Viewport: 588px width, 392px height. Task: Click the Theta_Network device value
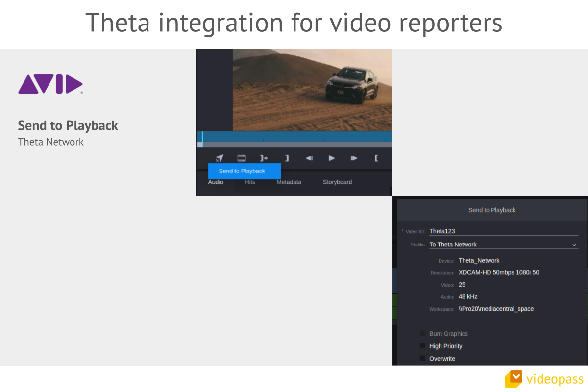[479, 261]
